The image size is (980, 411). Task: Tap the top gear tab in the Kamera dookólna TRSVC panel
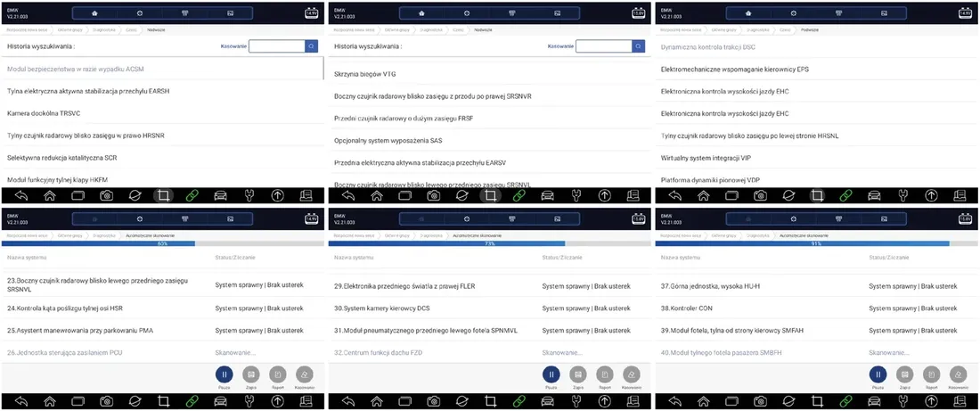click(x=140, y=12)
